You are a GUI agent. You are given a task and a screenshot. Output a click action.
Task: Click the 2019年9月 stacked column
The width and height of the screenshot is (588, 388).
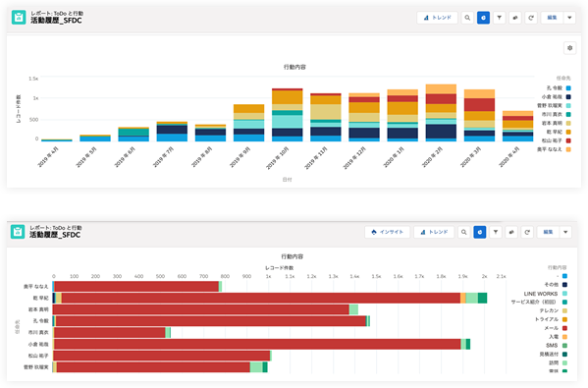tap(248, 123)
